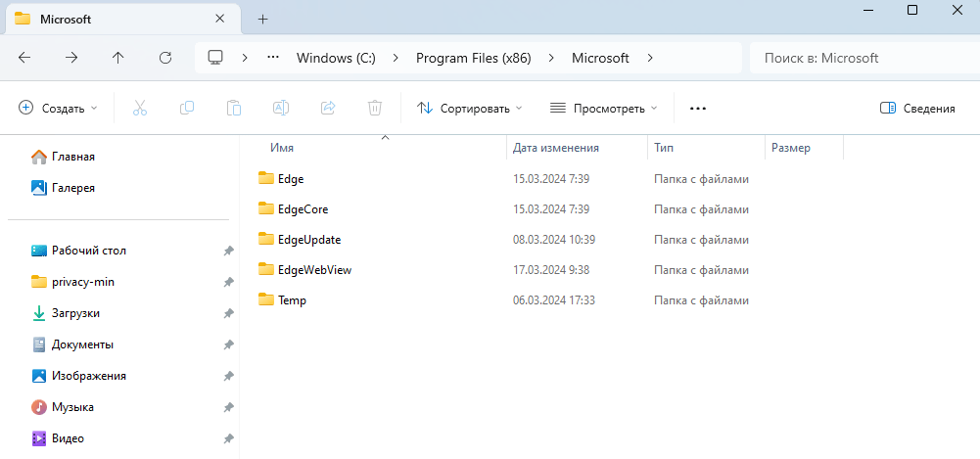980x459 pixels.
Task: Add a new Explorer tab
Action: tap(262, 20)
